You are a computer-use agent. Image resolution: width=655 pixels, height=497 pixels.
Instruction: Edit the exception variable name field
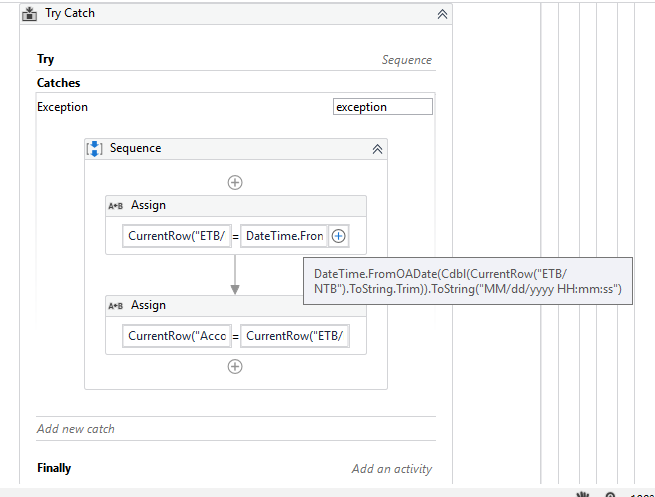click(x=383, y=107)
